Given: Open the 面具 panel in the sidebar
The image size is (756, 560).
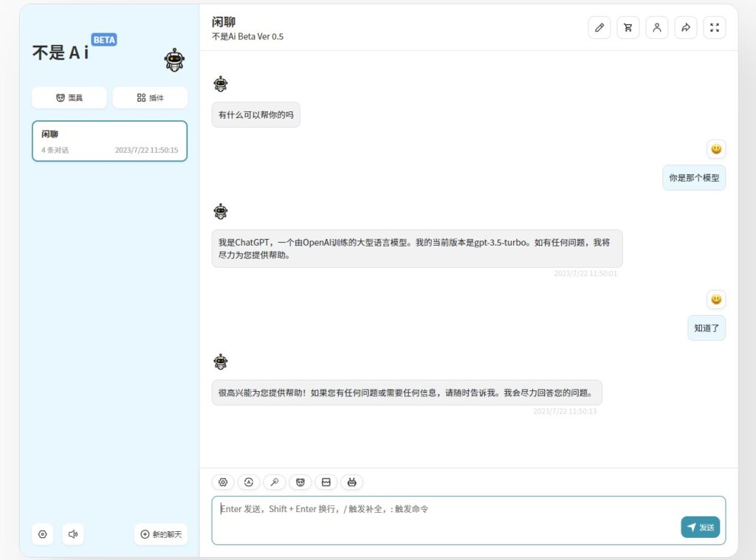Looking at the screenshot, I should tap(69, 97).
